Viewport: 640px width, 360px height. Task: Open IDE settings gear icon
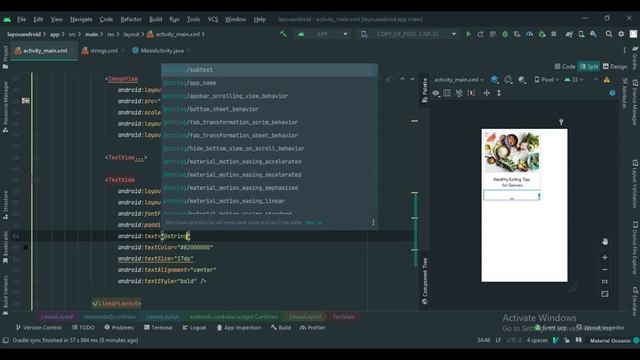pos(621,34)
